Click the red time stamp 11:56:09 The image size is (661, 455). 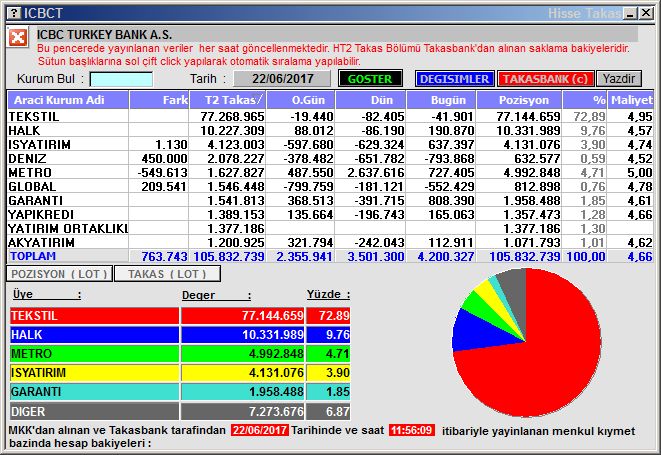click(411, 431)
